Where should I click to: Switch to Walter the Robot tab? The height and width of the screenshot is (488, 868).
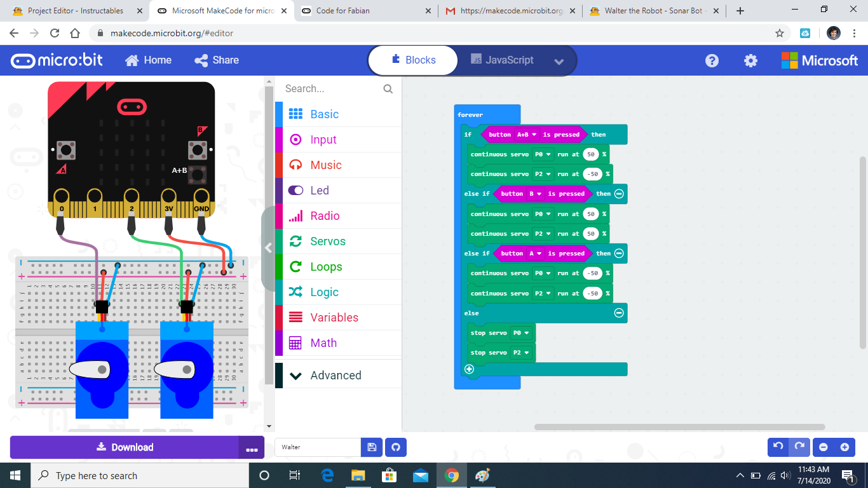pyautogui.click(x=654, y=11)
